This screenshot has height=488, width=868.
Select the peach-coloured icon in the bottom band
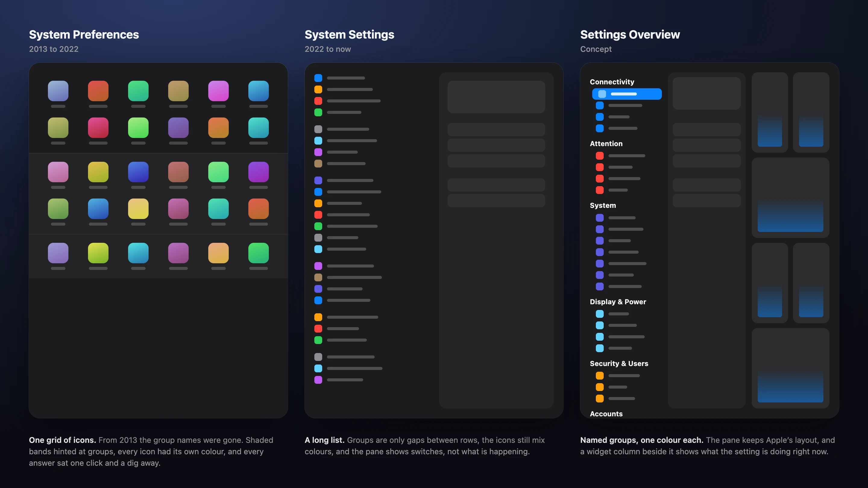tap(218, 253)
